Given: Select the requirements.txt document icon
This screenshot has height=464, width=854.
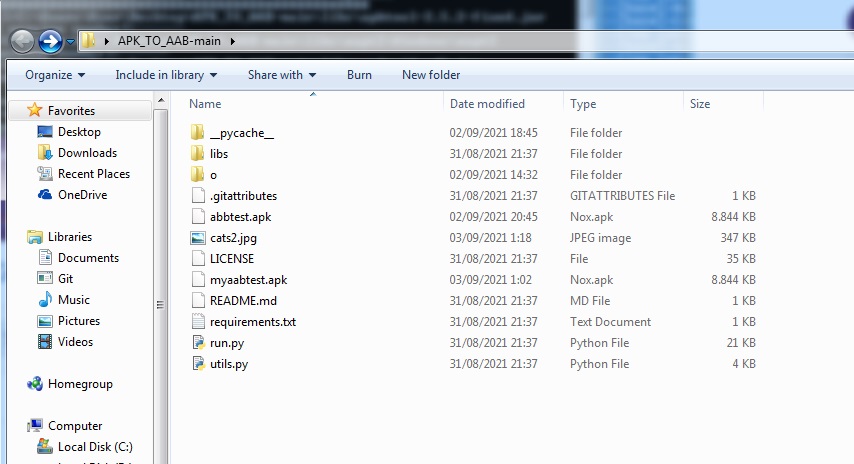Looking at the screenshot, I should tap(198, 321).
